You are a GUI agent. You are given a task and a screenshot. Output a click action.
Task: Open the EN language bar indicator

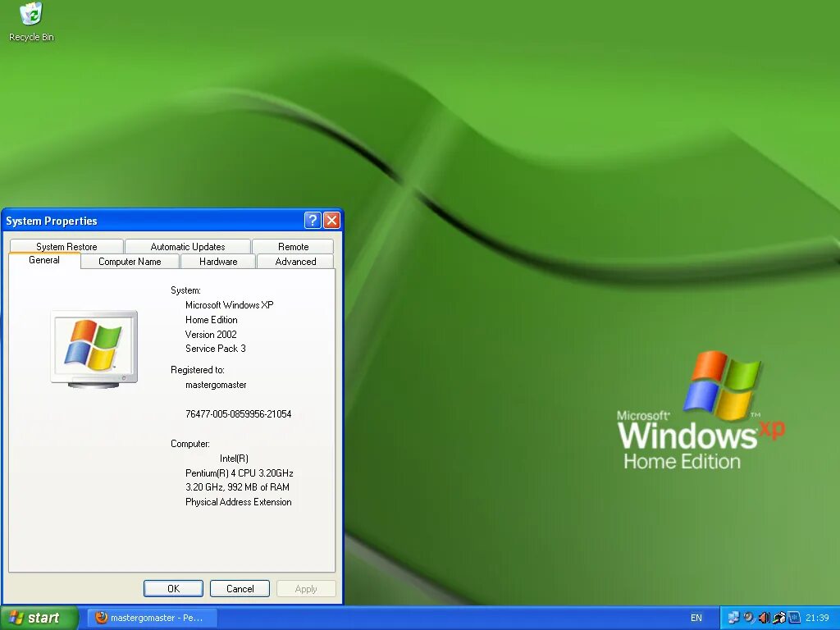(696, 618)
